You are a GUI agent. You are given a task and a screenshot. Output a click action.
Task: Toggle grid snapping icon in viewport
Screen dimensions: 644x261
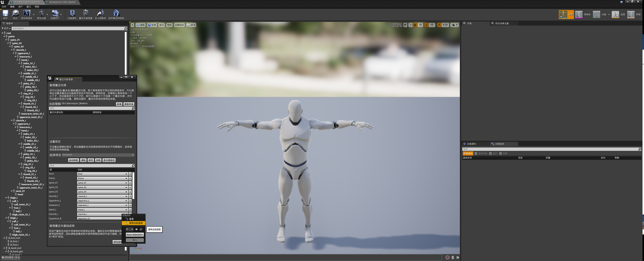click(415, 25)
